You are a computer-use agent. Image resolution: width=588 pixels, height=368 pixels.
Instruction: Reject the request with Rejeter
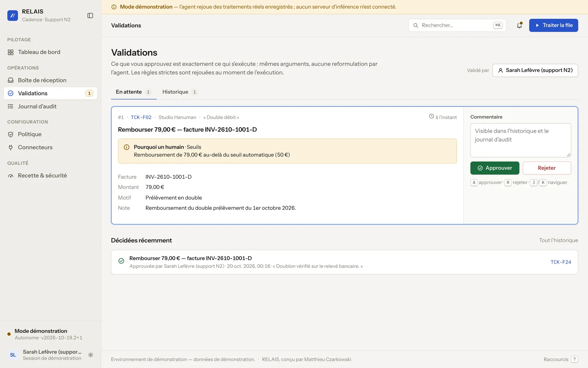pyautogui.click(x=547, y=168)
